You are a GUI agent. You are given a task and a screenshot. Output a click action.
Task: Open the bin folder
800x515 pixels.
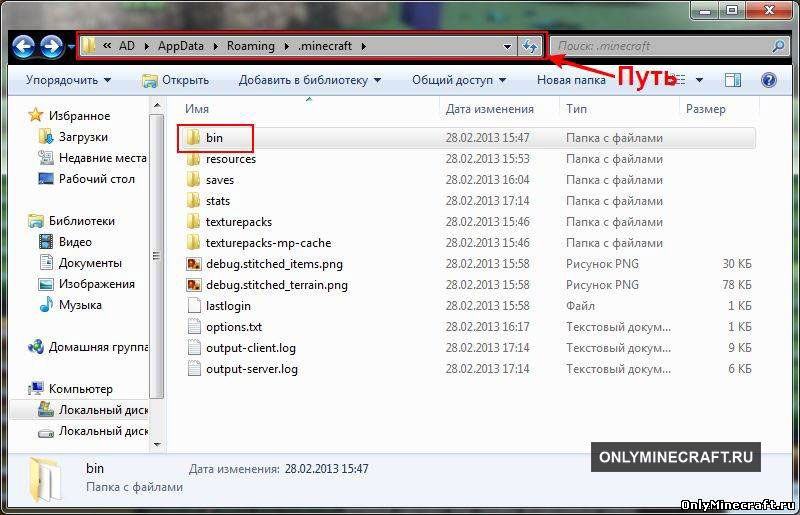point(214,138)
